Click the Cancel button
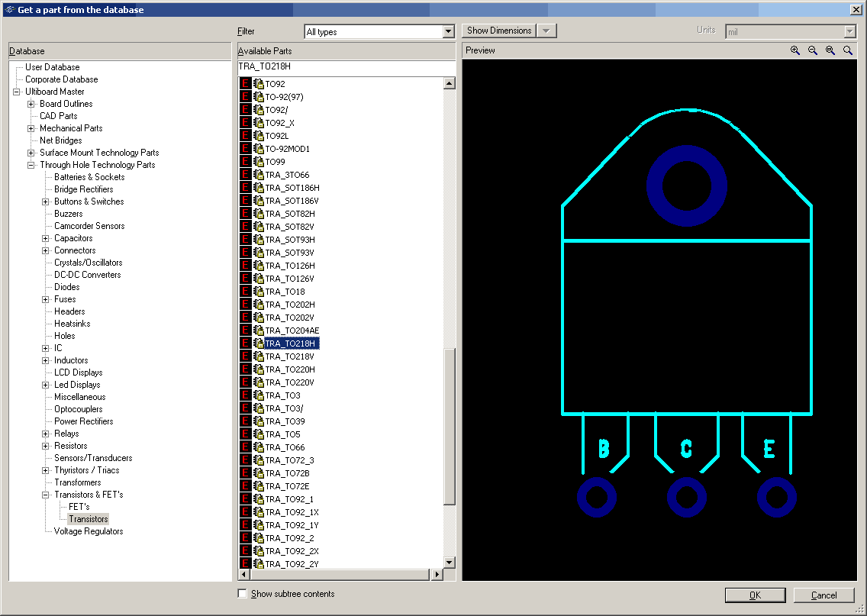The height and width of the screenshot is (616, 867). click(x=823, y=595)
